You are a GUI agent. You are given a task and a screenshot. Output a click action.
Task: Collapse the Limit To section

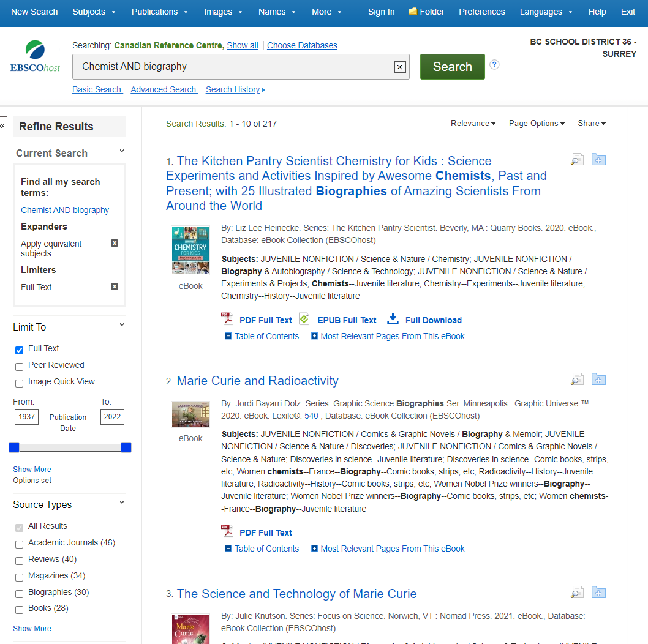coord(122,325)
